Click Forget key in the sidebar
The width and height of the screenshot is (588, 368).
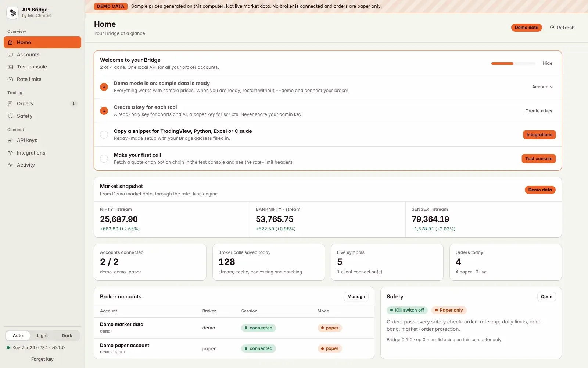42,359
